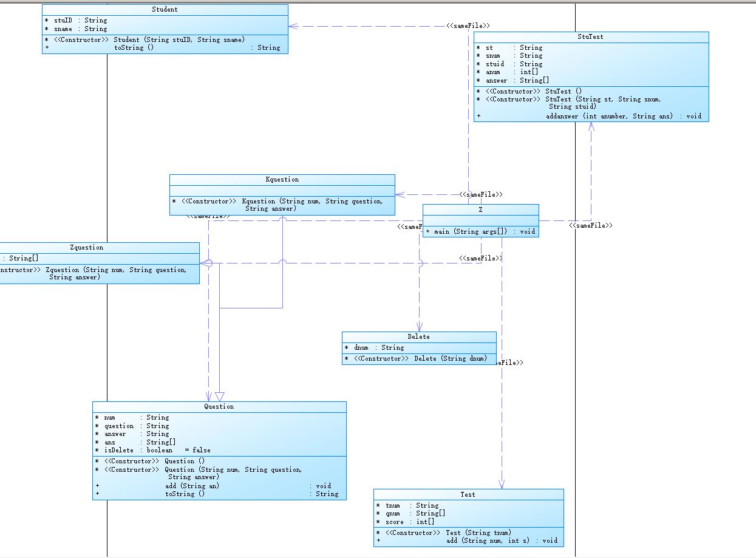The width and height of the screenshot is (756, 558).
Task: Click the answer : String[] attribute in StuTest
Action: pyautogui.click(x=513, y=80)
